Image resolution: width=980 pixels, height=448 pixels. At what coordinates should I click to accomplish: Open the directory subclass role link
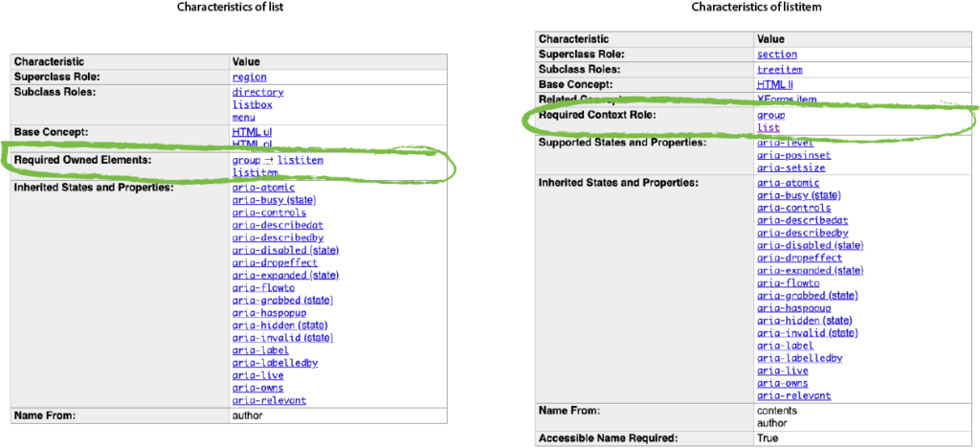258,92
